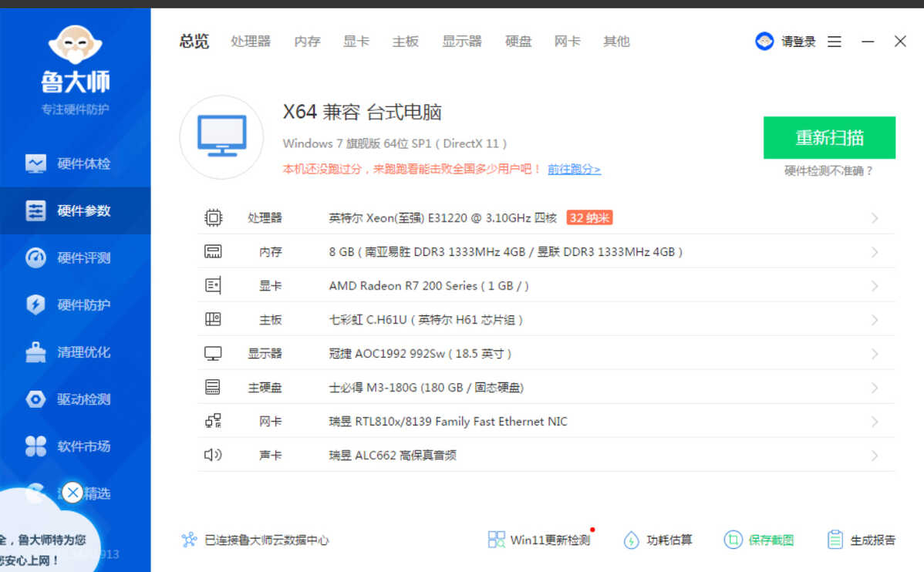
Task: Switch to the 显卡 tab
Action: click(356, 41)
